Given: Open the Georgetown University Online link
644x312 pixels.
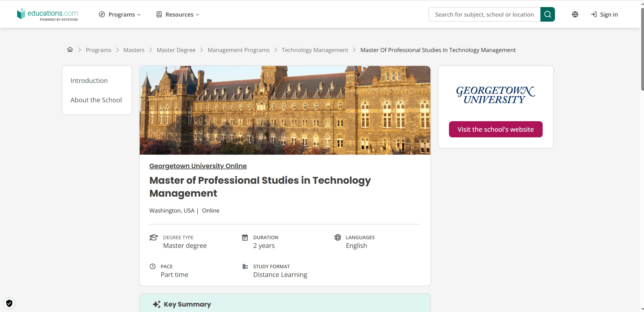Looking at the screenshot, I should [198, 166].
